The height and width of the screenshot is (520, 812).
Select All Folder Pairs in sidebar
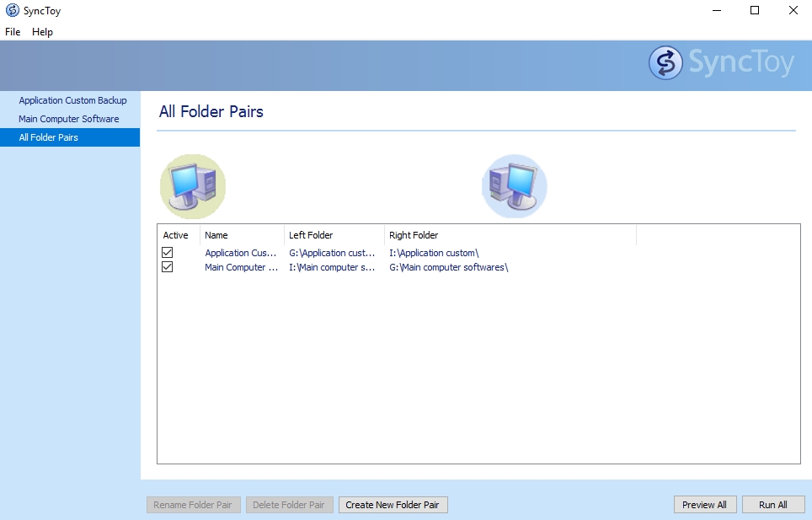[70, 137]
